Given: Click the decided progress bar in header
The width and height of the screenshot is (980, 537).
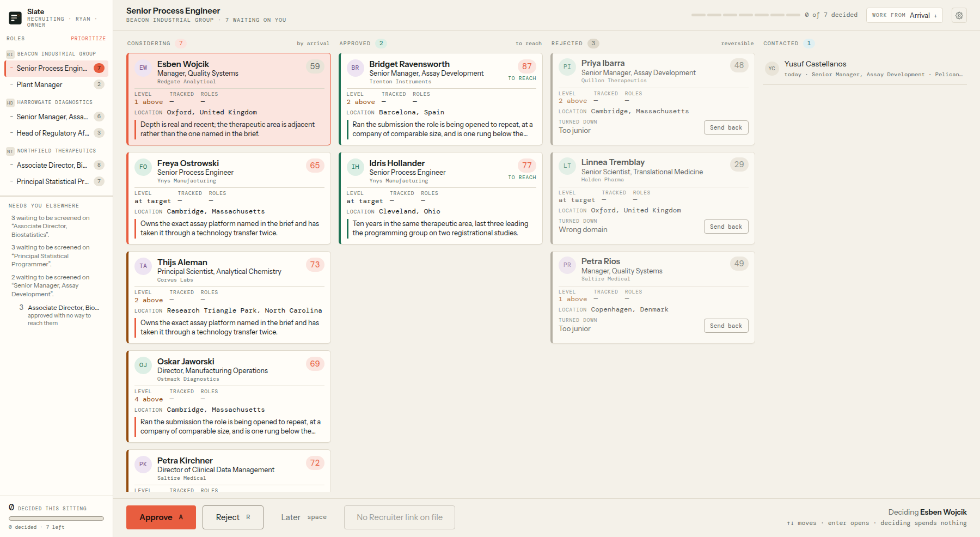Looking at the screenshot, I should click(x=745, y=15).
